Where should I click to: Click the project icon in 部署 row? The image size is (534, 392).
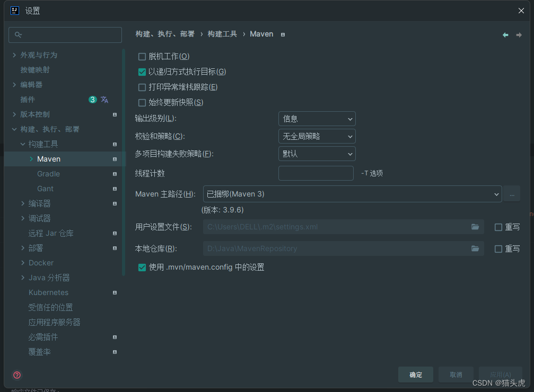coord(115,248)
